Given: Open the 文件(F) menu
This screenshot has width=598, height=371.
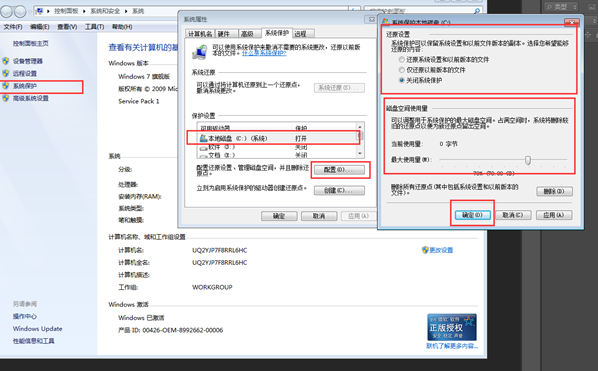Looking at the screenshot, I should tap(13, 27).
